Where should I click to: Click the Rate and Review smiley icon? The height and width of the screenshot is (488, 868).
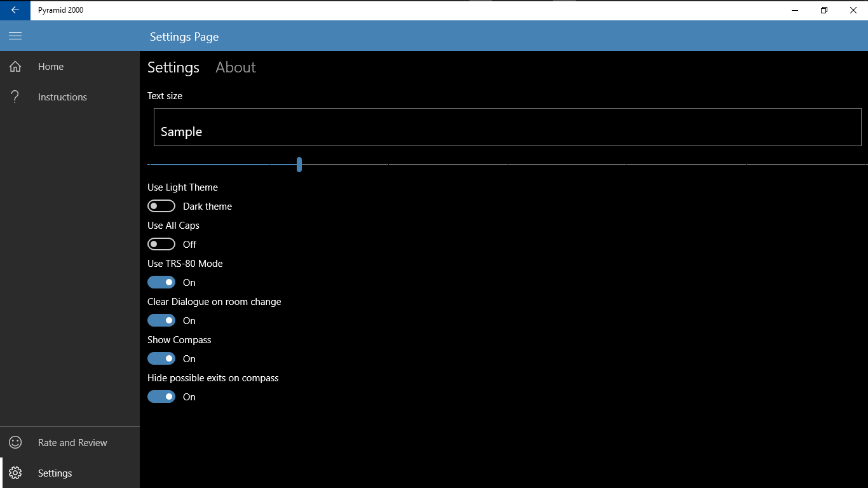point(15,442)
